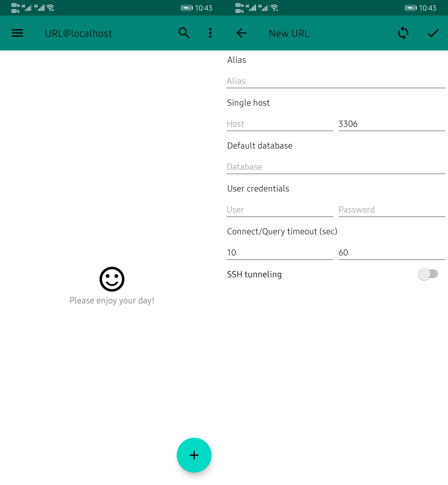Screen dimensions: 448x485
Task: Focus the Alias input field
Action: [x=336, y=81]
